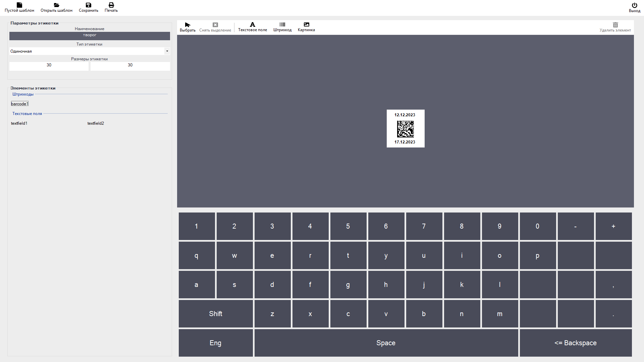Tap the s key on the keyboard

tap(235, 285)
